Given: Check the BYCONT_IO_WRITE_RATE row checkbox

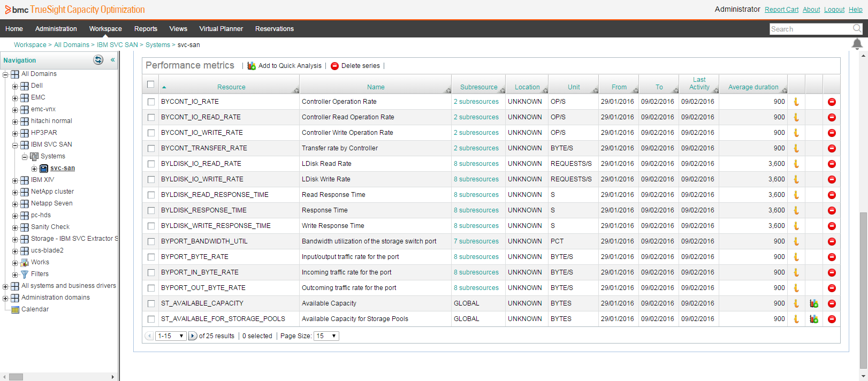Looking at the screenshot, I should click(x=151, y=133).
